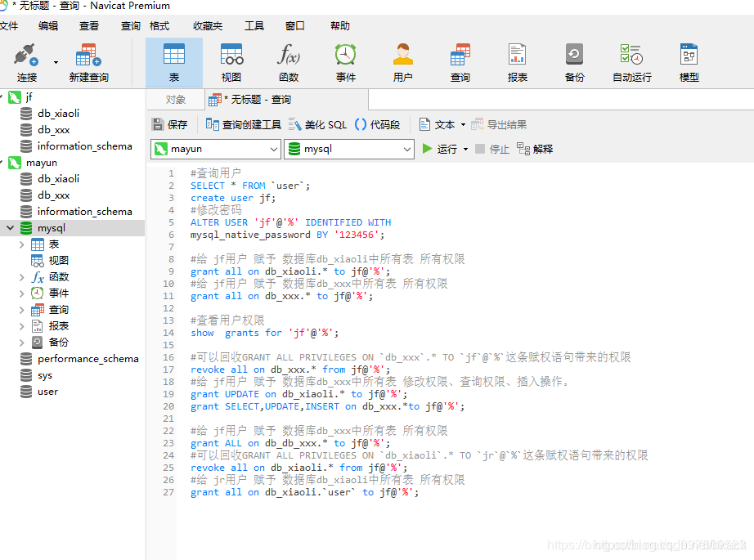This screenshot has height=560, width=754.
Task: Click the 文本 text button
Action: [x=437, y=124]
